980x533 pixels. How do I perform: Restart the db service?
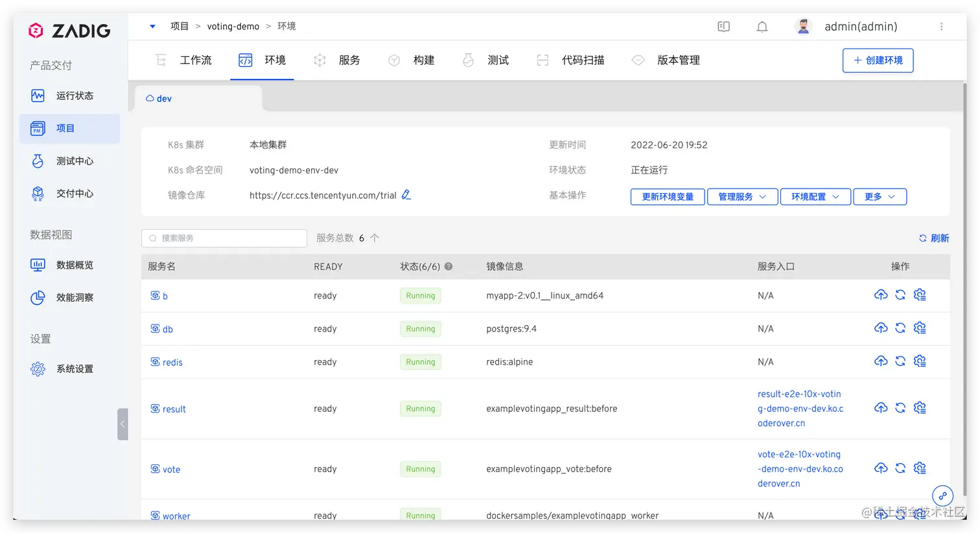pos(900,328)
